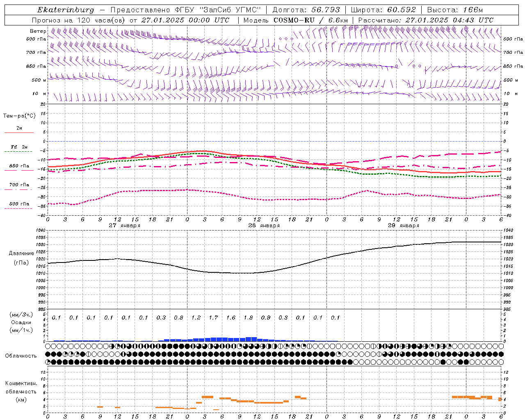Select the 'Td 2м' dew point legend entry
Viewport: 525px width, 420px height.
pos(19,147)
